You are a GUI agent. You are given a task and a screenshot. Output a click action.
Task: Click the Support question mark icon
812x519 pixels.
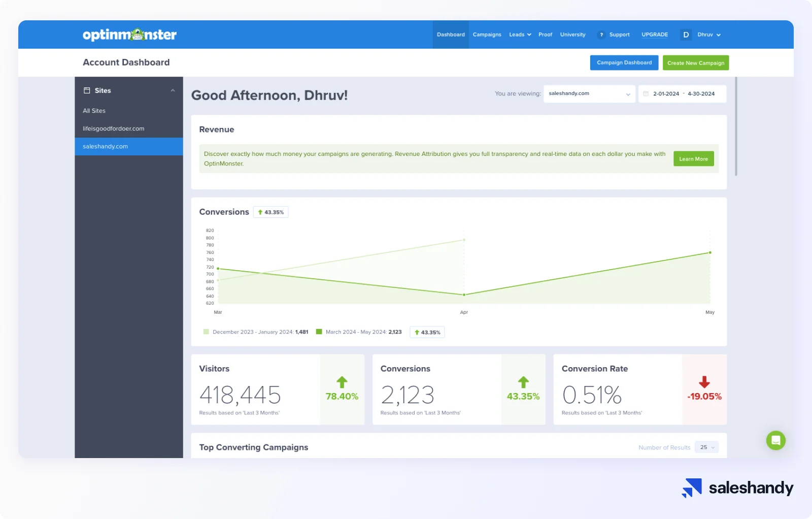point(601,35)
